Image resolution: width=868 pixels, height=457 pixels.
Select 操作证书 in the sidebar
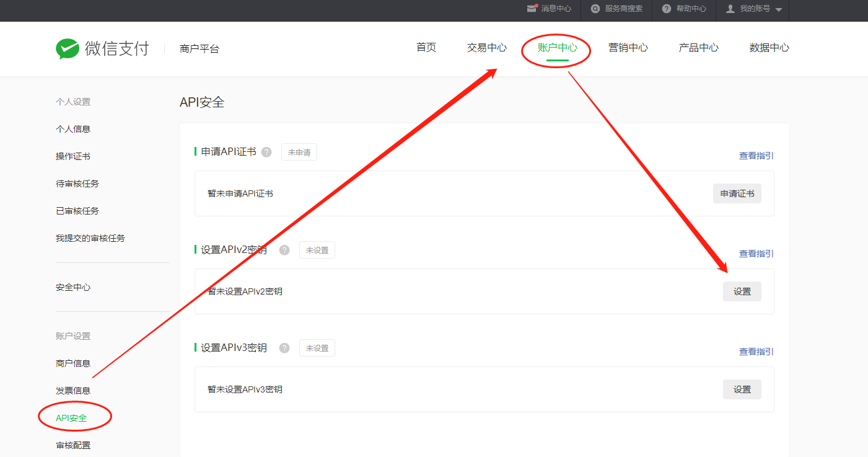[73, 156]
